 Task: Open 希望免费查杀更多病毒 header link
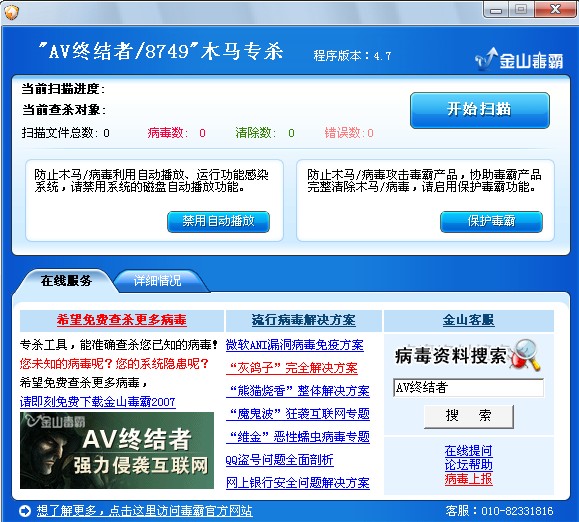click(121, 320)
